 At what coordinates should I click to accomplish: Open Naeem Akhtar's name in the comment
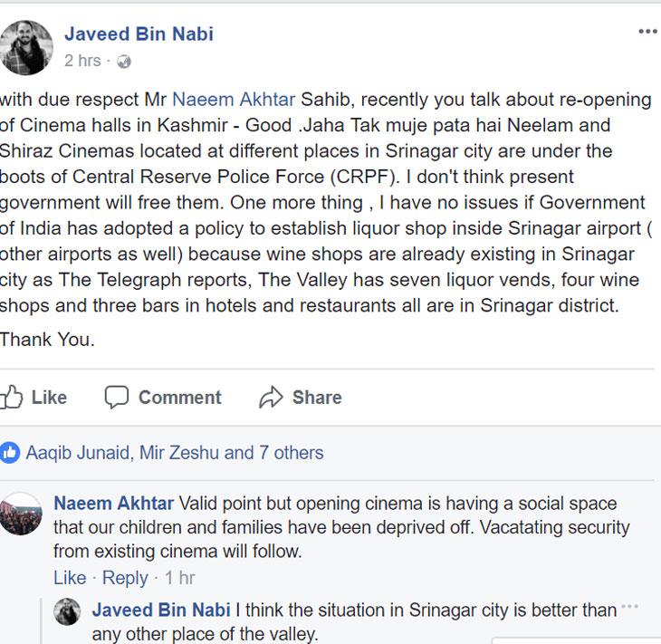pos(114,503)
